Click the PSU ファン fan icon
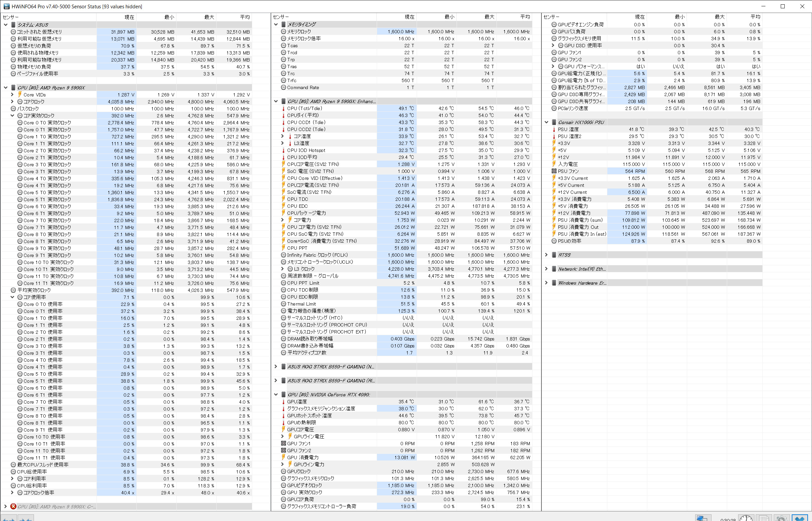The image size is (812, 521). (554, 171)
